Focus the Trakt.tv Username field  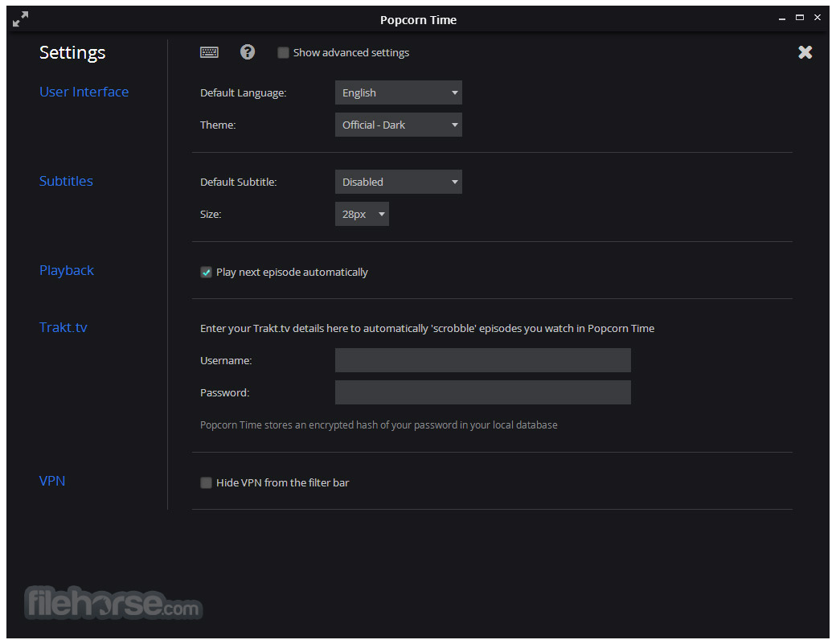(x=482, y=360)
